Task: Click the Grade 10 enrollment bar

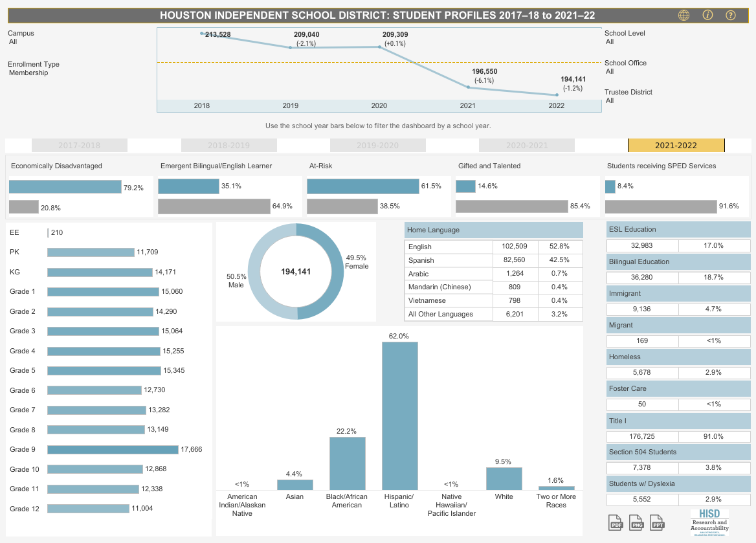Action: (x=95, y=469)
